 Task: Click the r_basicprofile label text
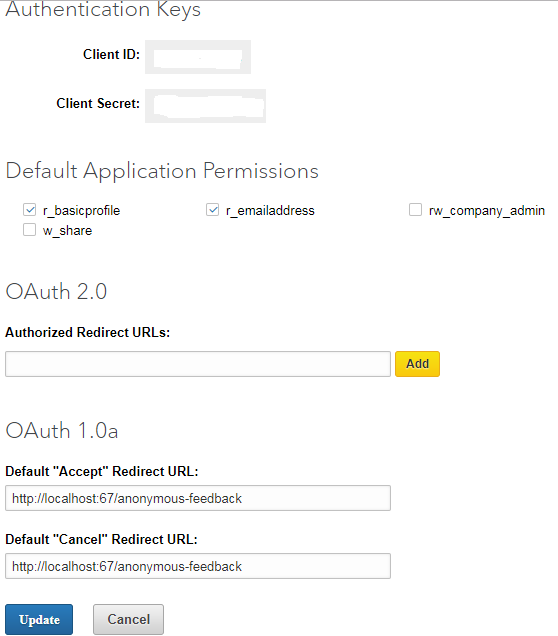coord(82,211)
